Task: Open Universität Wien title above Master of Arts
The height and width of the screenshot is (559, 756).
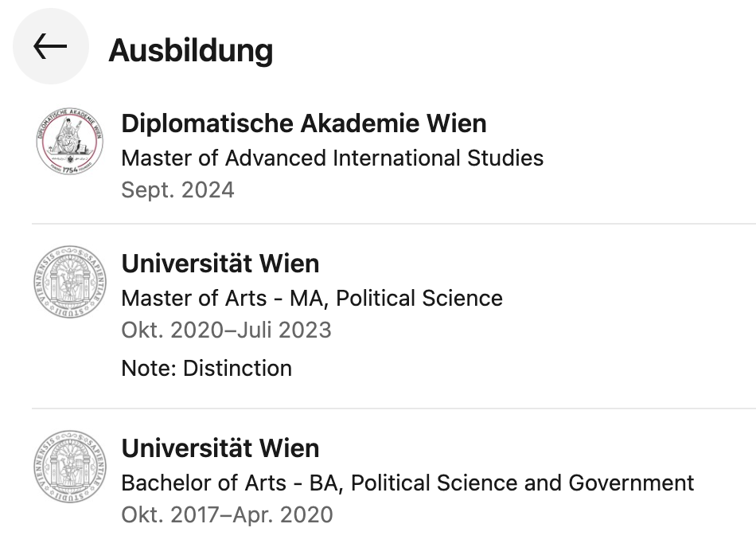Action: click(220, 264)
